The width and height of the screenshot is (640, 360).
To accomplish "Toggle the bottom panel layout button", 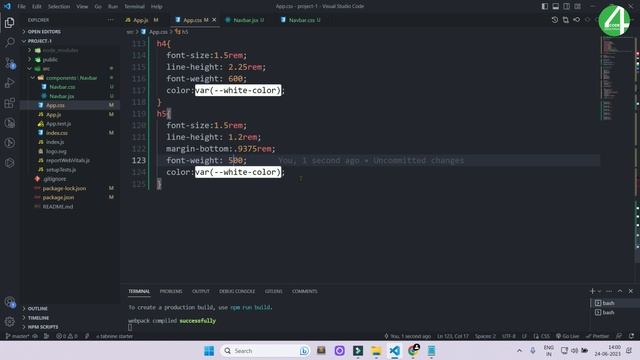I will [x=556, y=6].
